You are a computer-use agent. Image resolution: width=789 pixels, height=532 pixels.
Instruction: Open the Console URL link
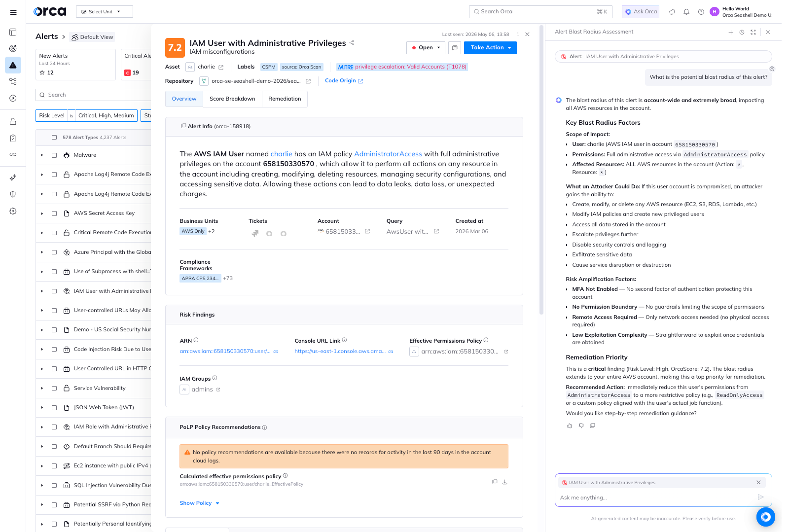(340, 352)
